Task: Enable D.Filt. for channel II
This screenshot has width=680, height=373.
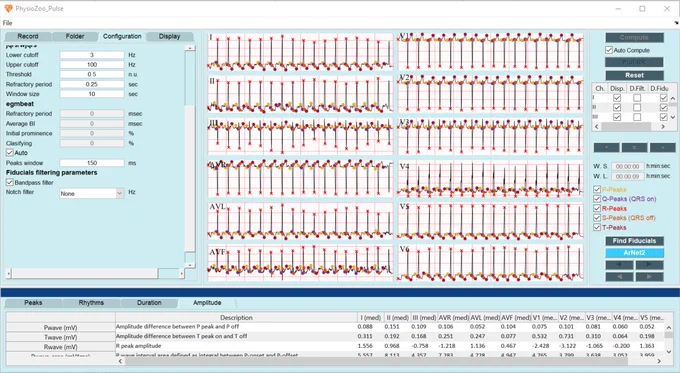Action: point(637,107)
